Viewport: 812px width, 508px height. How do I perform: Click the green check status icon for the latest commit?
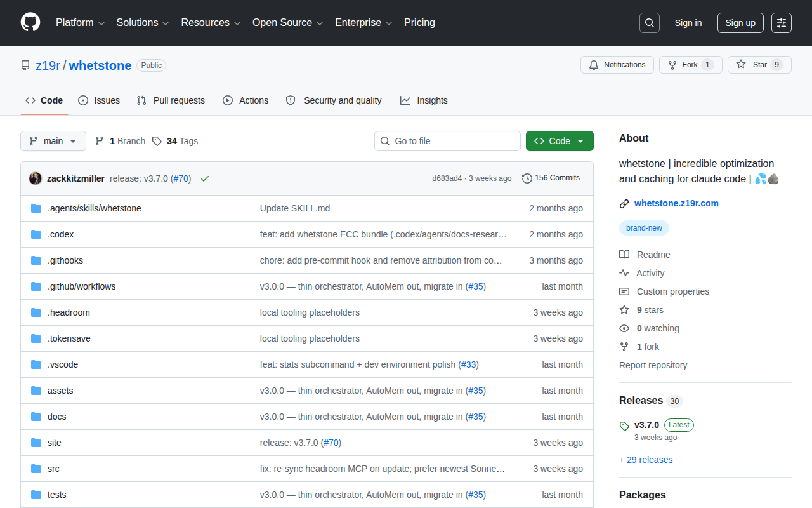coord(205,178)
